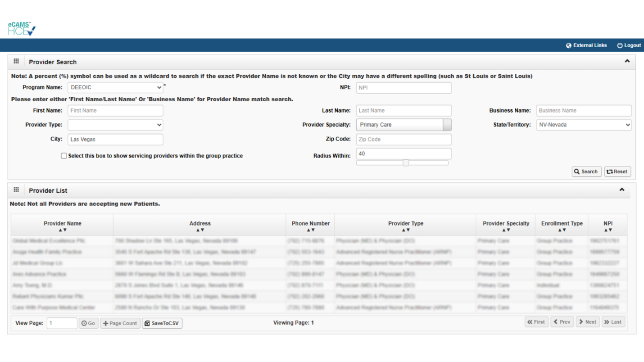Open the Program Name dropdown
The width and height of the screenshot is (644, 362).
point(115,87)
